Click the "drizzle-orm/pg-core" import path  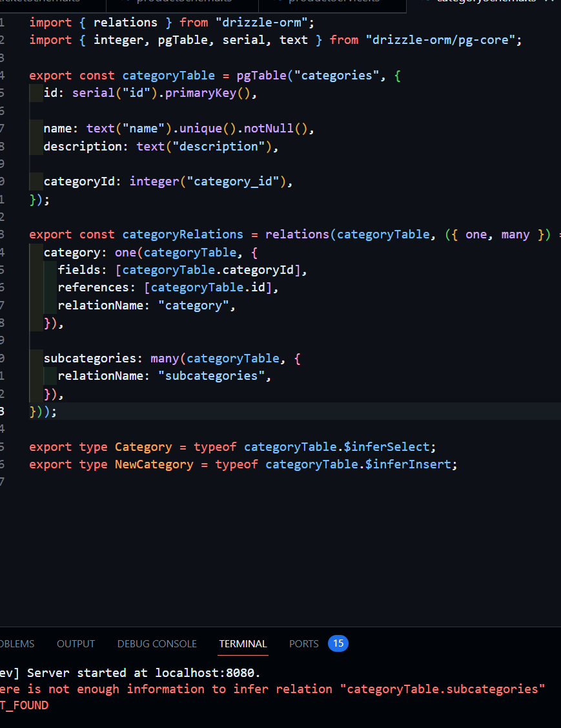pos(444,40)
